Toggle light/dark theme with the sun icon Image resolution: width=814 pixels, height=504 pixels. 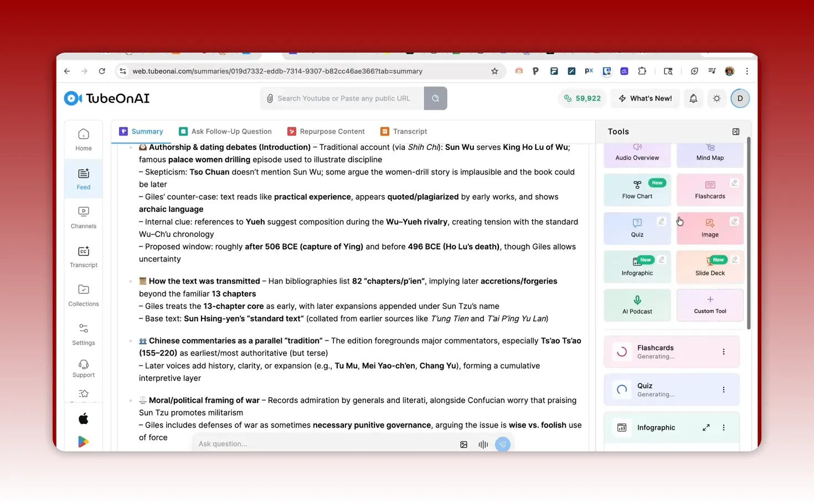tap(717, 98)
